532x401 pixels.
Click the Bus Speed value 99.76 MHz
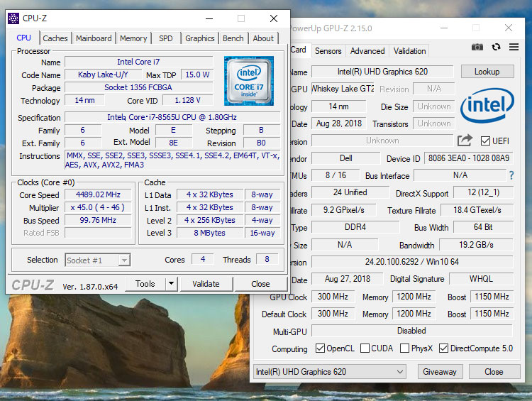(x=98, y=220)
